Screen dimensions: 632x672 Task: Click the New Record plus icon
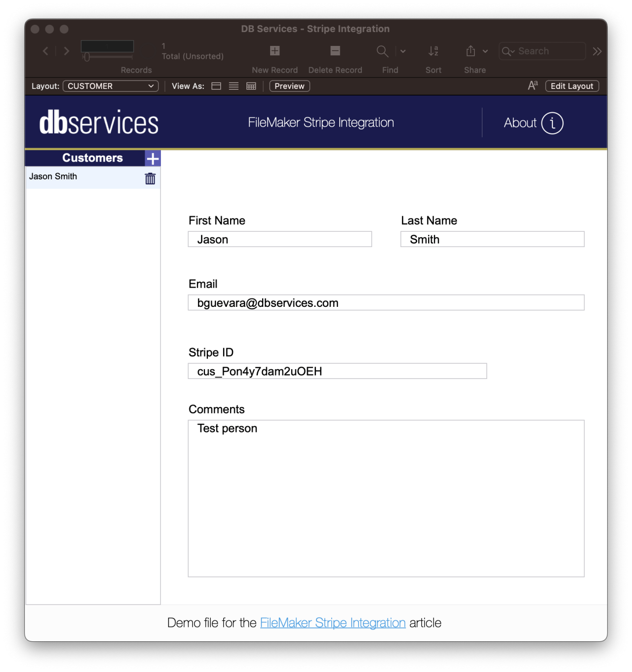coord(275,50)
